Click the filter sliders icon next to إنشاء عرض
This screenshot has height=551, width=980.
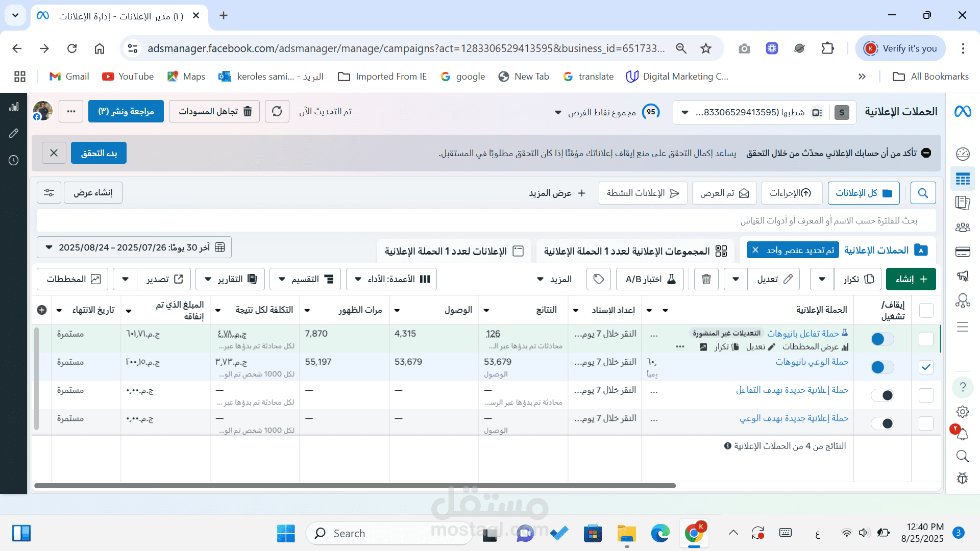[x=49, y=193]
